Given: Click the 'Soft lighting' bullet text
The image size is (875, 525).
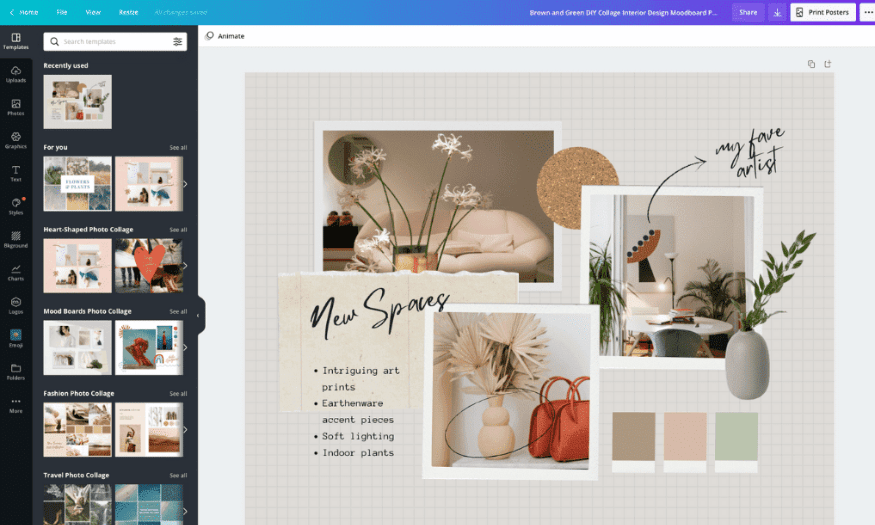Looking at the screenshot, I should click(x=358, y=436).
